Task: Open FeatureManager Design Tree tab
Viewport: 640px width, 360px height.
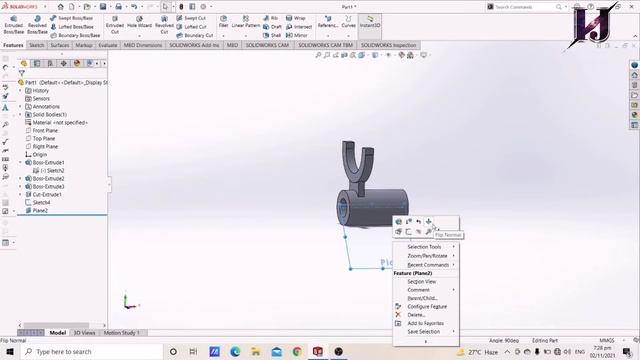Action: point(24,63)
